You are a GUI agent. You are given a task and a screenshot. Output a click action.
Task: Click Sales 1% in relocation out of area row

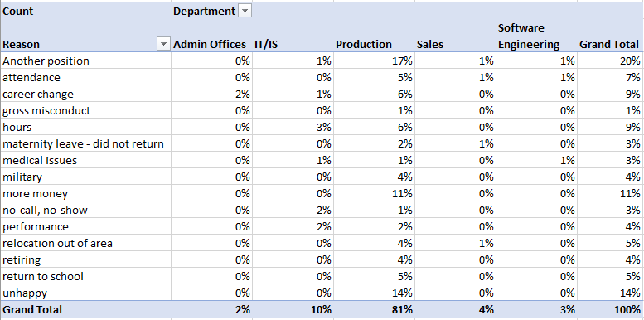[x=456, y=243]
